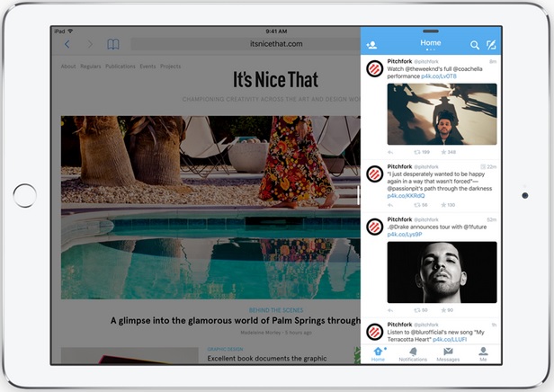The image size is (554, 392).
Task: Open Safari bookmarks book icon
Action: coord(113,44)
